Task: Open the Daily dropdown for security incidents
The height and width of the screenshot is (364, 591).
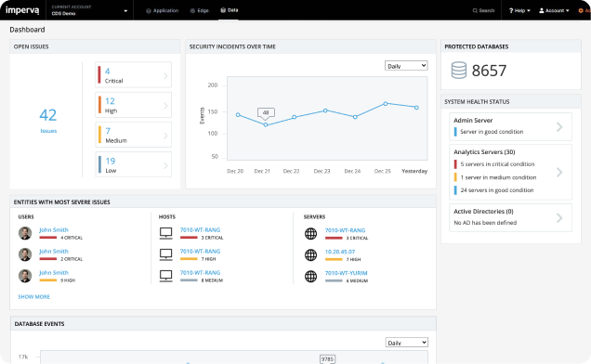Action: pyautogui.click(x=406, y=66)
